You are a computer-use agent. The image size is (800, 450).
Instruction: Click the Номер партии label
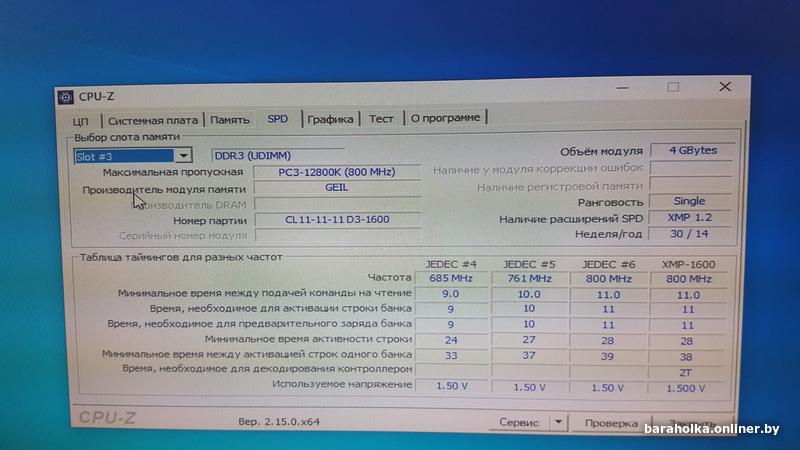click(x=210, y=221)
